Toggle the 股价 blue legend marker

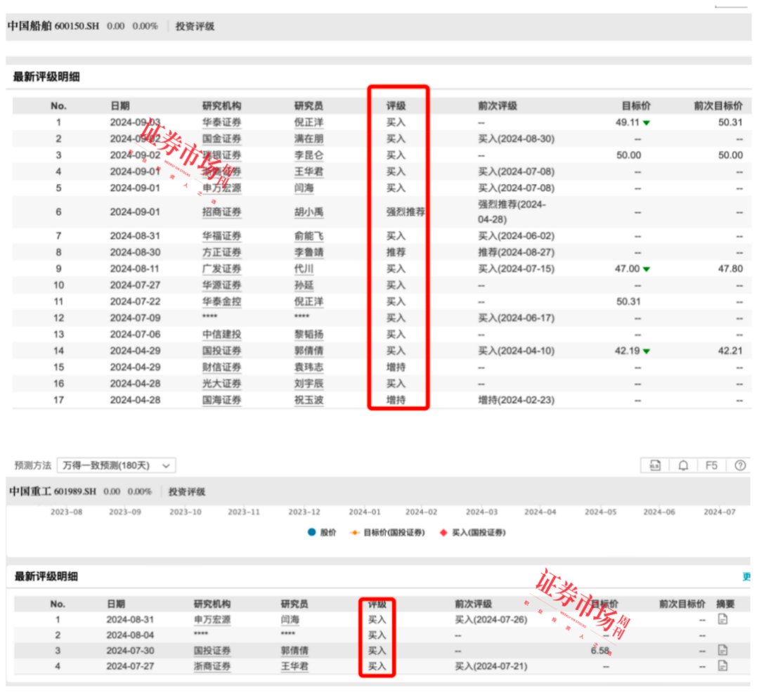(312, 533)
